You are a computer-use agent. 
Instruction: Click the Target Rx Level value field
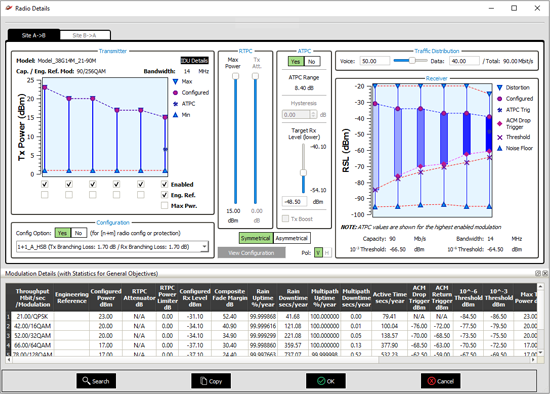click(295, 202)
